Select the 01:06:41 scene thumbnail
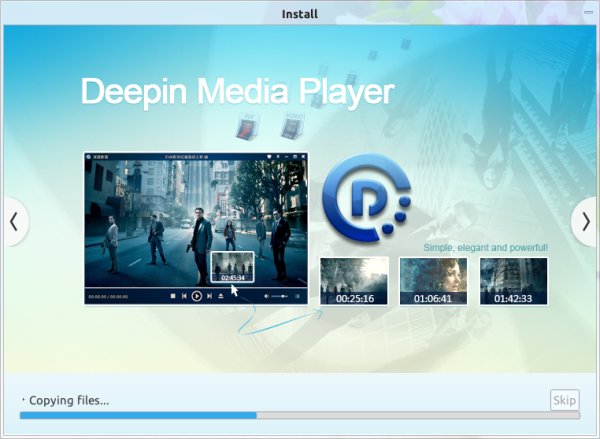600x439 pixels. click(x=433, y=281)
